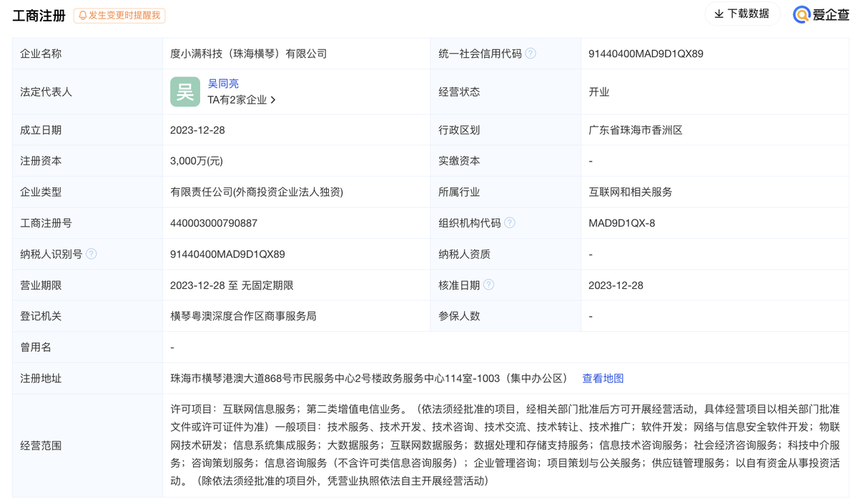Click the 营业期限 label cell
Screen dimensions: 858x504
click(87, 285)
